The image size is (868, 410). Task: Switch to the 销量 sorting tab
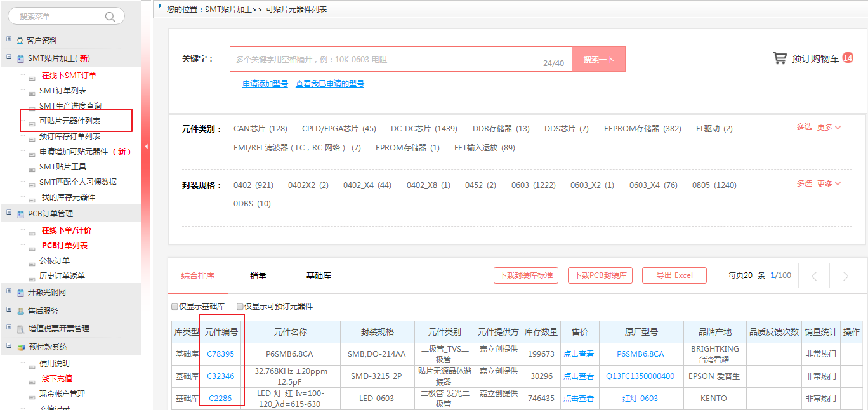(258, 275)
